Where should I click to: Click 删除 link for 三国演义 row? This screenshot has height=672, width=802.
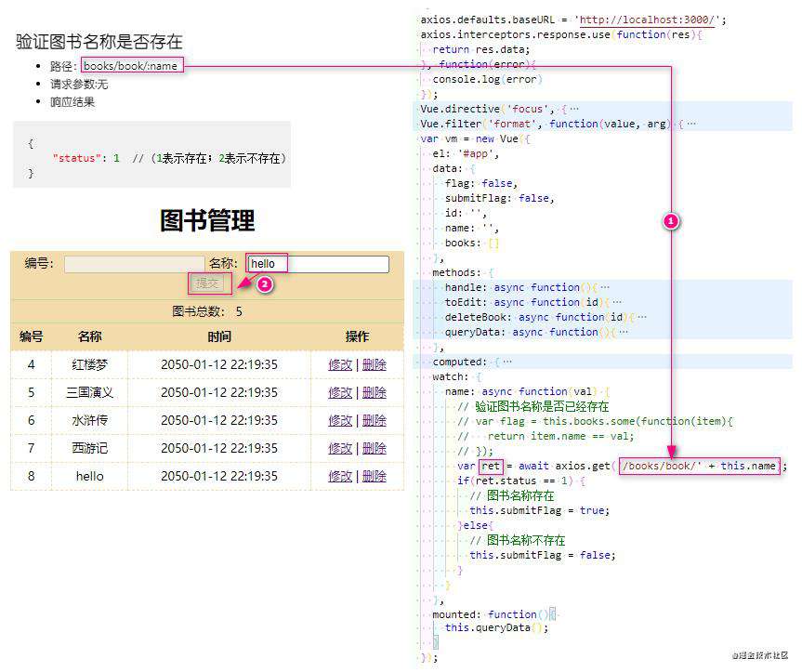[x=375, y=393]
